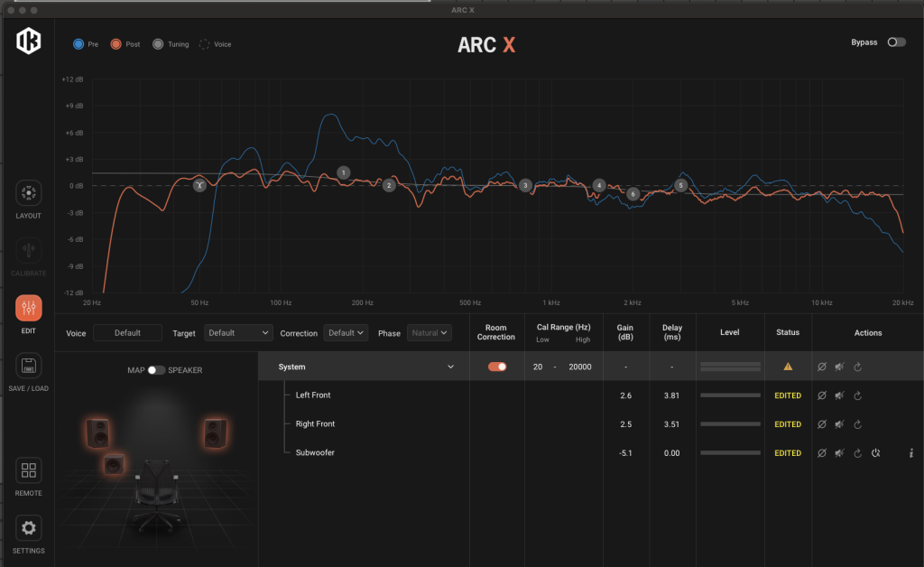Toggle the Bypass switch
The height and width of the screenshot is (567, 924).
coord(896,42)
